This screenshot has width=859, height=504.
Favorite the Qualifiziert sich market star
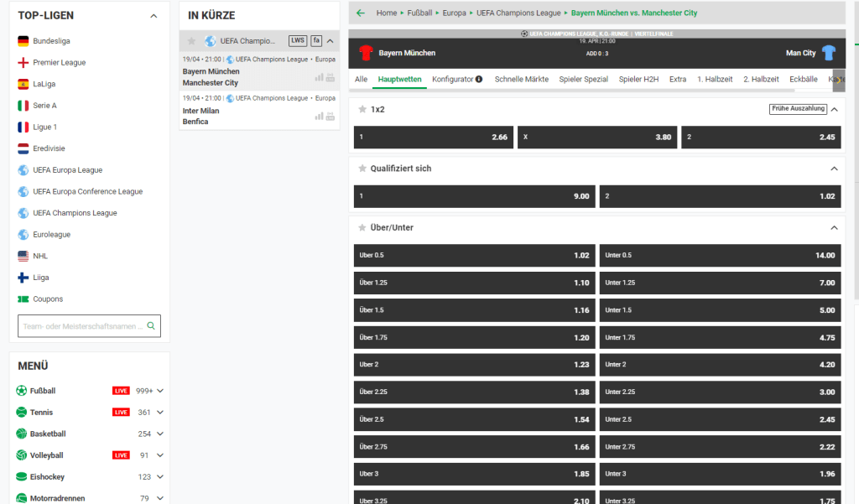362,169
